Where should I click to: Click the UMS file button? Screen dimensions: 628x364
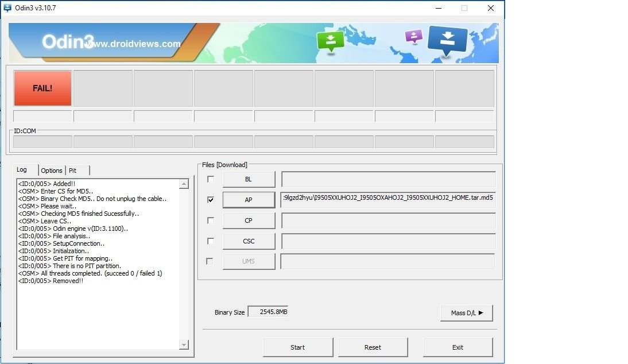pyautogui.click(x=249, y=261)
